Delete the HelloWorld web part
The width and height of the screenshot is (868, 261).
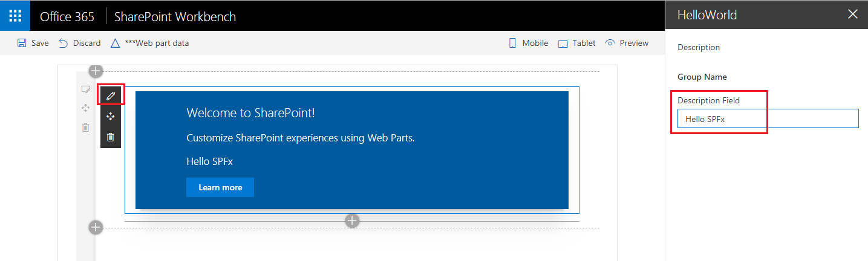coord(111,137)
